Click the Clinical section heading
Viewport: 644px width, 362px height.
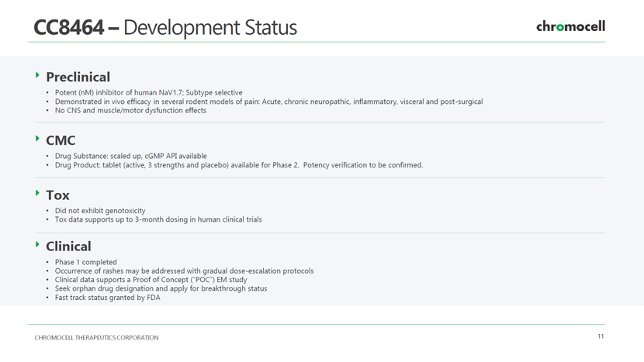[x=68, y=246]
